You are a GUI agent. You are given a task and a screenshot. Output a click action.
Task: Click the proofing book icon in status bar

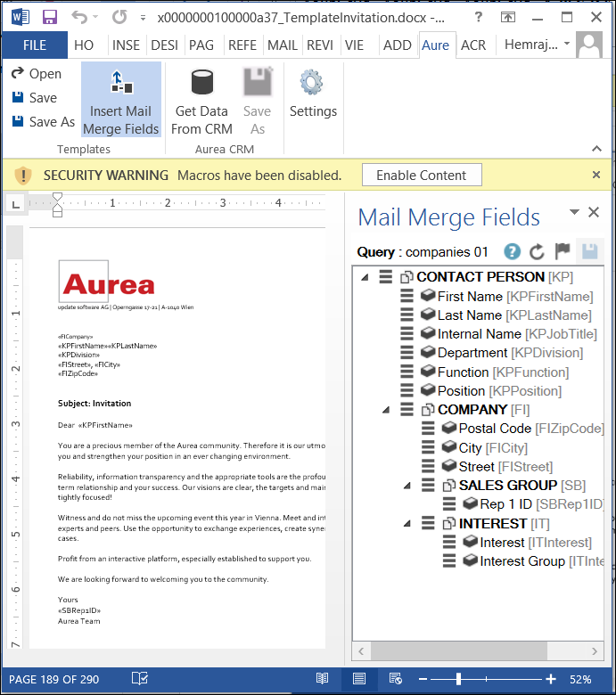pyautogui.click(x=140, y=679)
